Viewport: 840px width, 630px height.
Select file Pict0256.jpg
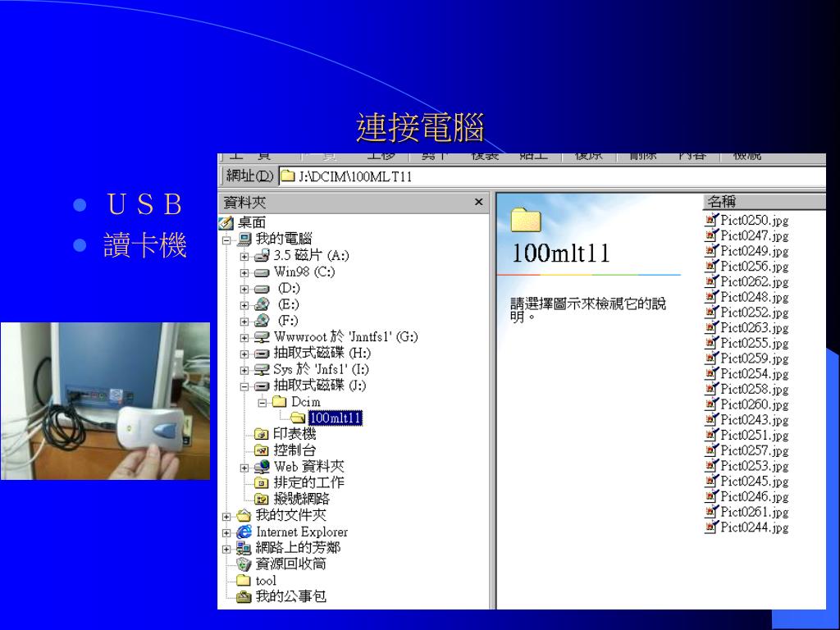(747, 267)
